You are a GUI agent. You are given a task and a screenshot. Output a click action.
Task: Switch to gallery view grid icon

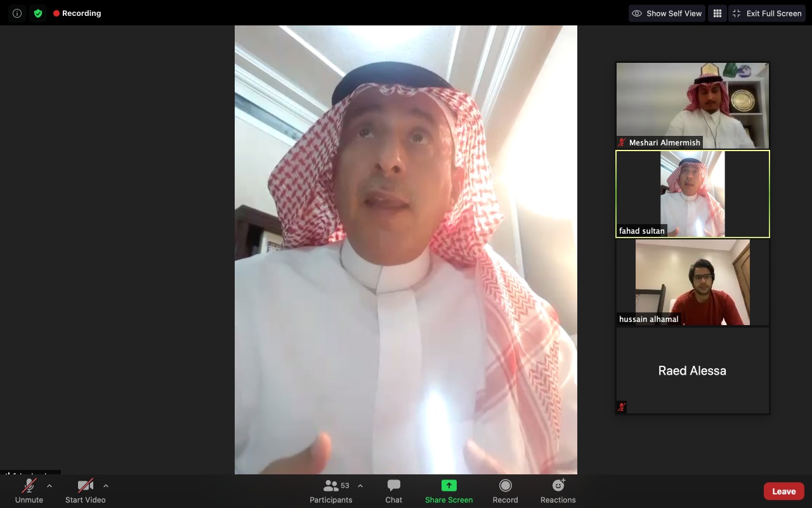tap(717, 13)
